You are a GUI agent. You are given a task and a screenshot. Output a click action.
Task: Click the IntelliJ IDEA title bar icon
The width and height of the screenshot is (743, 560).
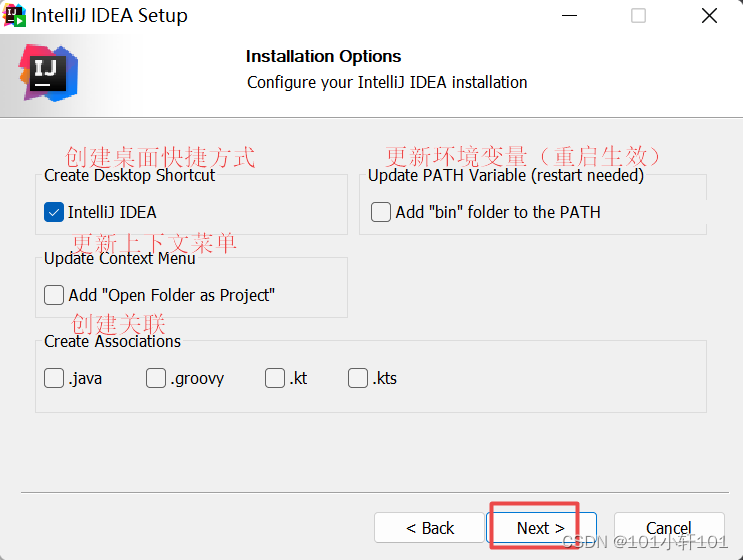(15, 16)
